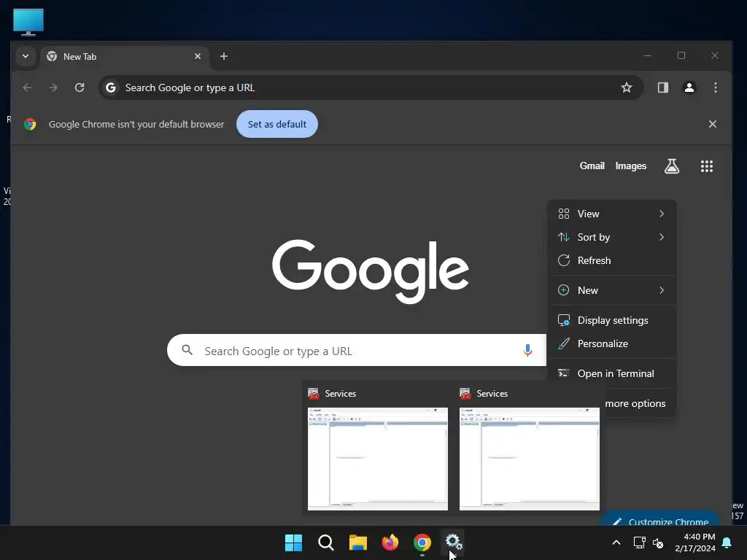This screenshot has width=747, height=560.
Task: Click the Sort by submenu chevron
Action: tap(662, 237)
